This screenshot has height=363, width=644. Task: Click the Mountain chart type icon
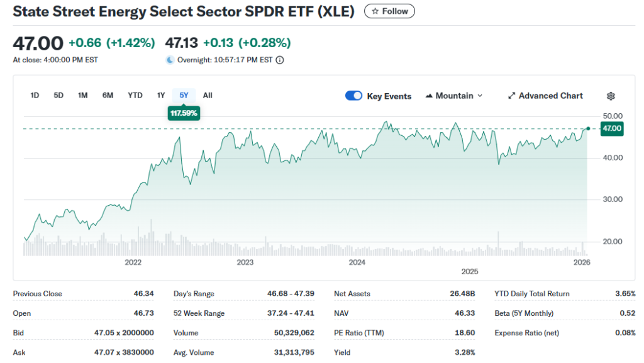pyautogui.click(x=430, y=95)
